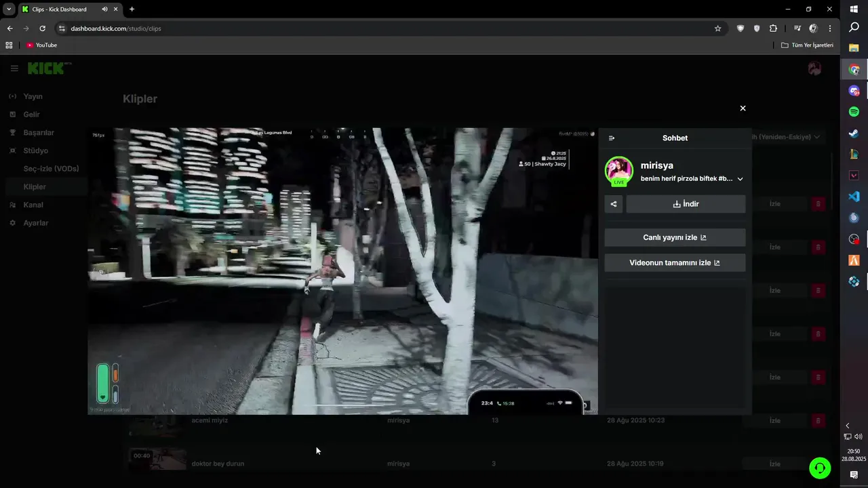Toggle the sidebar hamburger menu
The height and width of the screenshot is (488, 868).
(14, 68)
